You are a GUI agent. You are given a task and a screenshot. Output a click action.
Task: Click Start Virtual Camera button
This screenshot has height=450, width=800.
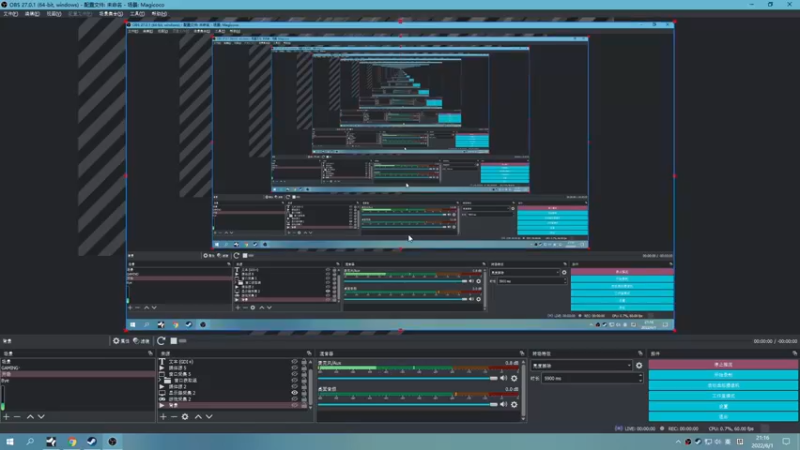pos(723,385)
